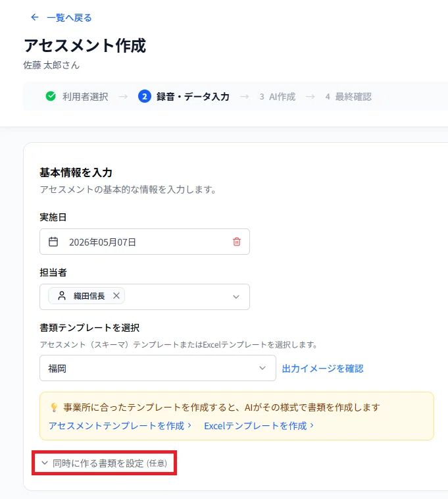
Task: Click the 書類テンプレートを選択 label
Action: coord(89,327)
